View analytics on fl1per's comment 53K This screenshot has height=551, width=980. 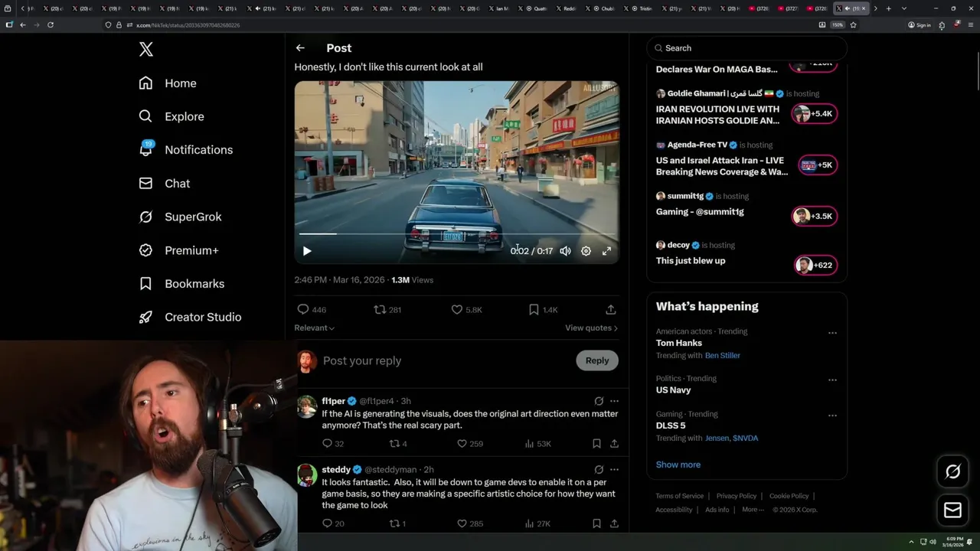coord(537,444)
